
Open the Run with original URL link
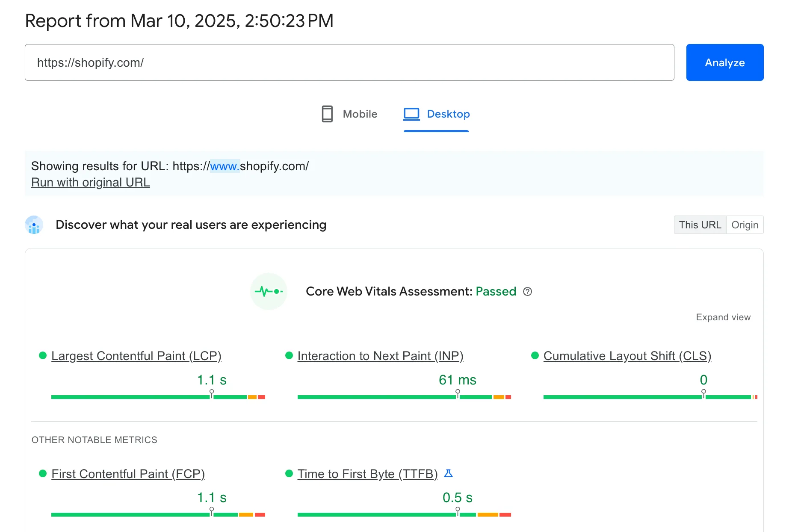90,182
